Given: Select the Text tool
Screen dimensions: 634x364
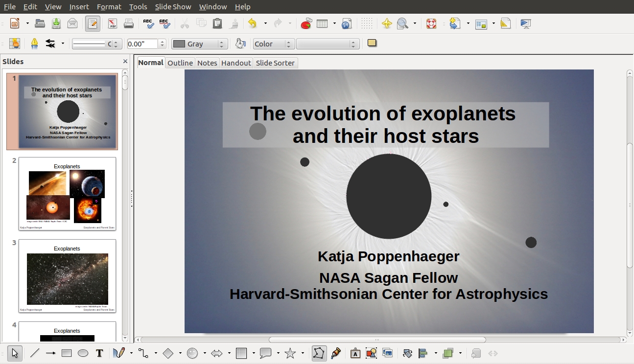Looking at the screenshot, I should 99,353.
